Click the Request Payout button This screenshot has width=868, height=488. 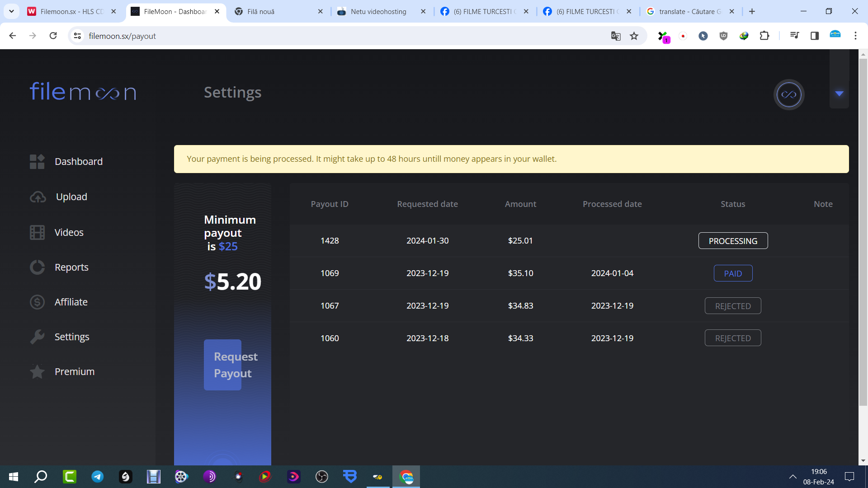222,365
